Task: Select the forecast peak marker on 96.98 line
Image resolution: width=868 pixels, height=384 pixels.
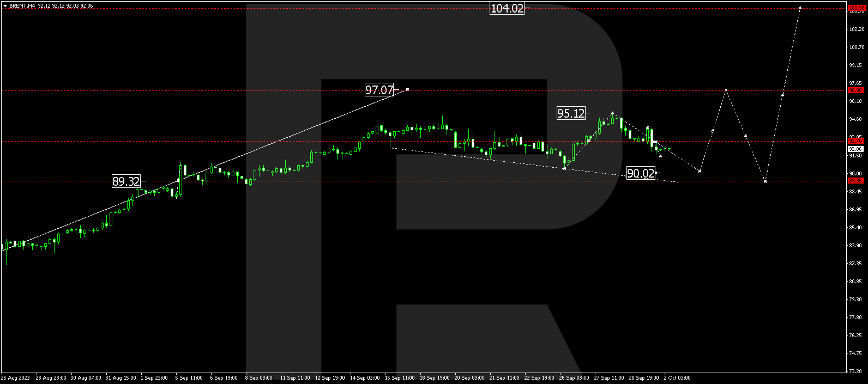Action: coord(726,90)
